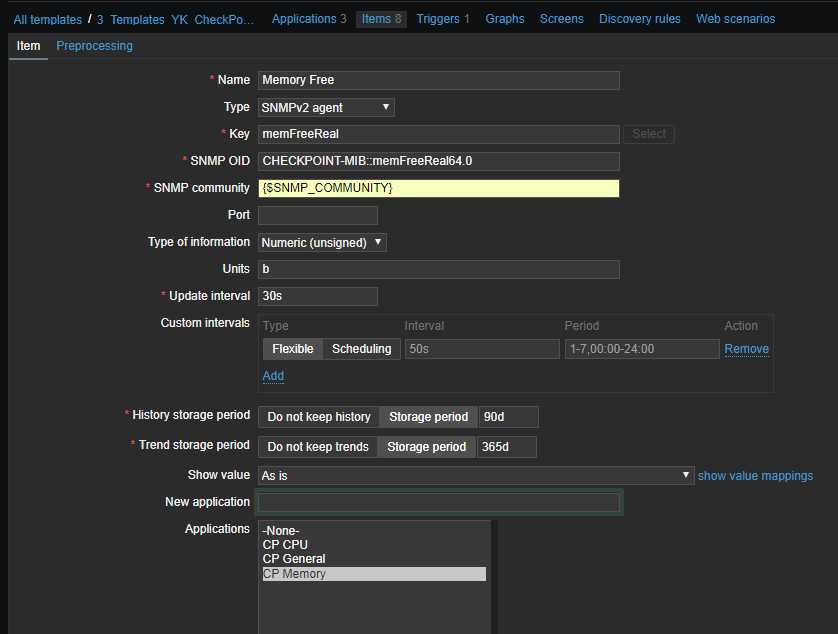The height and width of the screenshot is (634, 838).
Task: Switch custom interval to Scheduling
Action: click(x=361, y=349)
